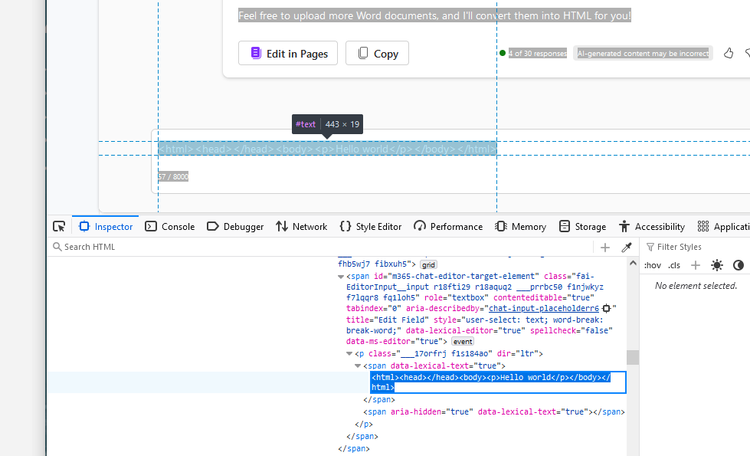
Task: Open the Network tab
Action: click(301, 226)
